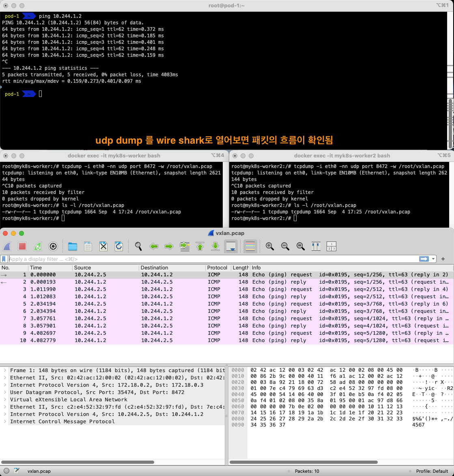454x476 pixels.
Task: Select packet 10 at time 4.082779
Action: pos(227,340)
